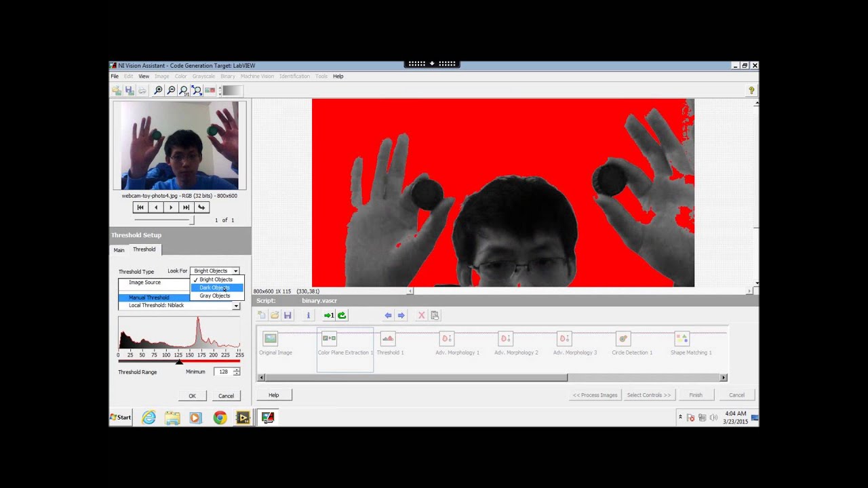
Task: Open the Help menu in menu bar
Action: pos(338,77)
